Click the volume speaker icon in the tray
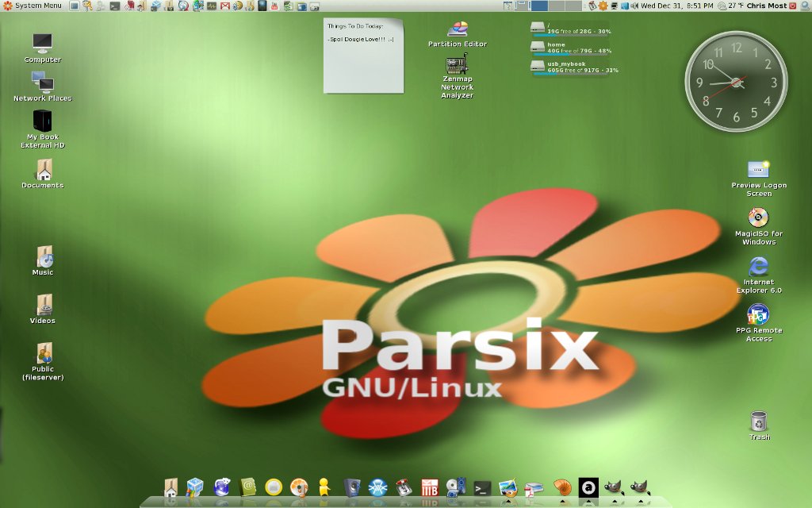The image size is (812, 508). [x=635, y=6]
